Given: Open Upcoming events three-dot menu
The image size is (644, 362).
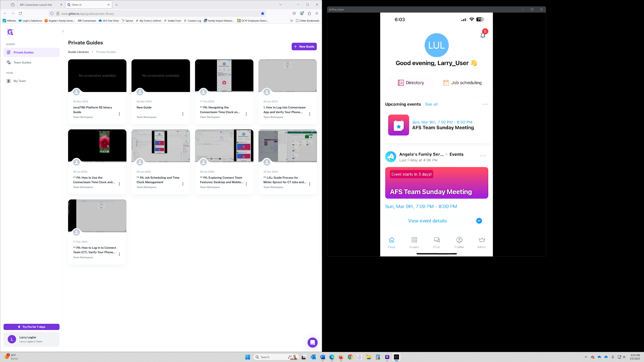Looking at the screenshot, I should [x=485, y=104].
